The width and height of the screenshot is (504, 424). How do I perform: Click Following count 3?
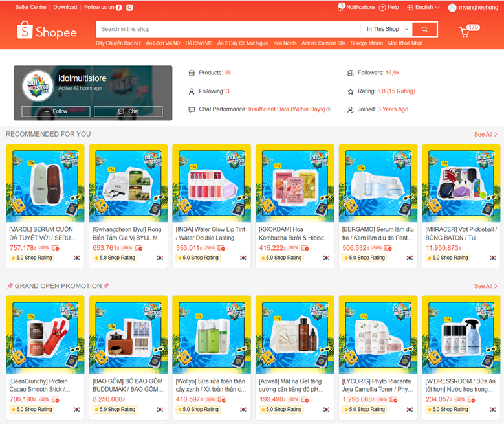click(228, 91)
